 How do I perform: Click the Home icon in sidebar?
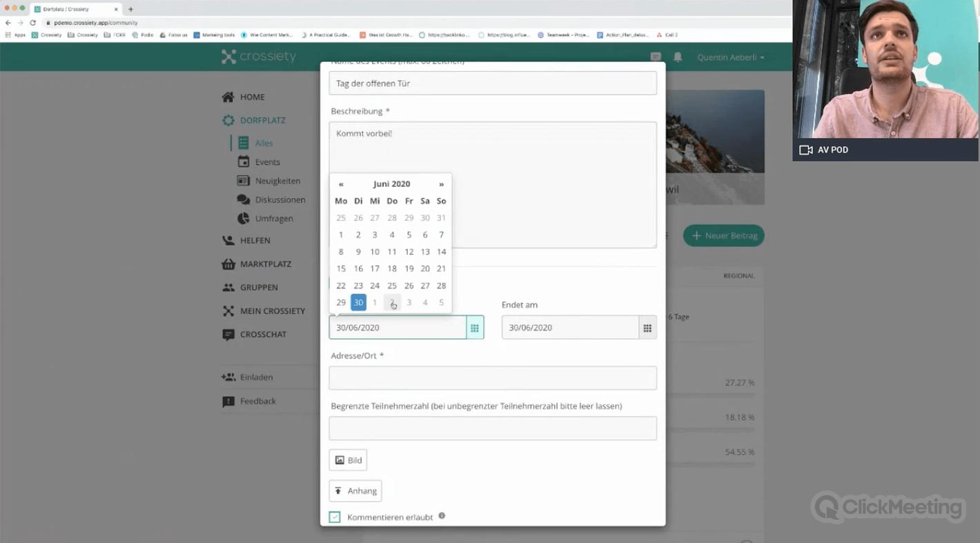pos(228,97)
